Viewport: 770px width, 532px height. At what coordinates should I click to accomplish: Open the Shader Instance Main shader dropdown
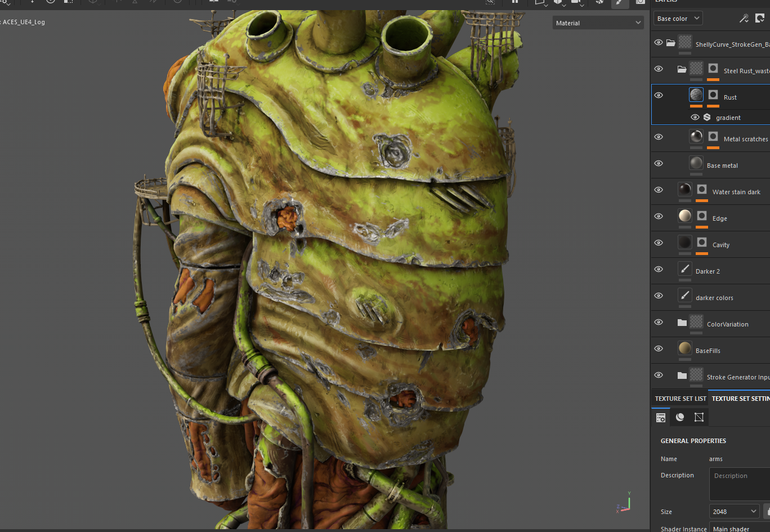pos(740,528)
